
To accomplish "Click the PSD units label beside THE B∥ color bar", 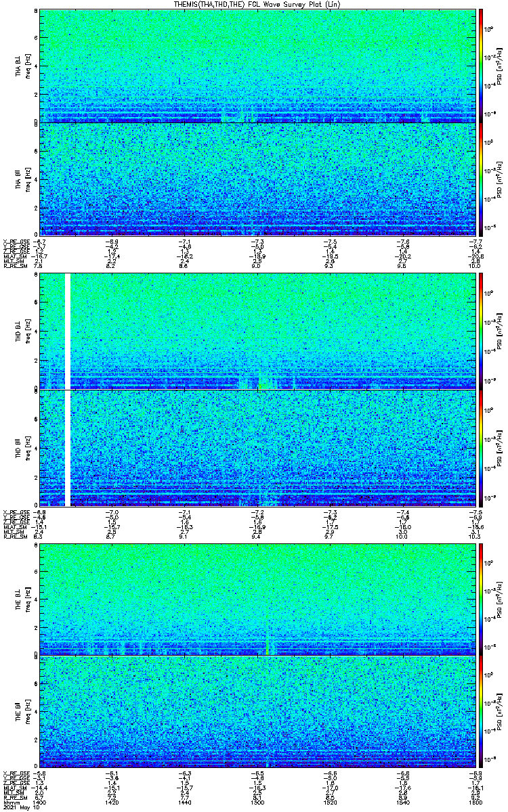I will [x=499, y=711].
